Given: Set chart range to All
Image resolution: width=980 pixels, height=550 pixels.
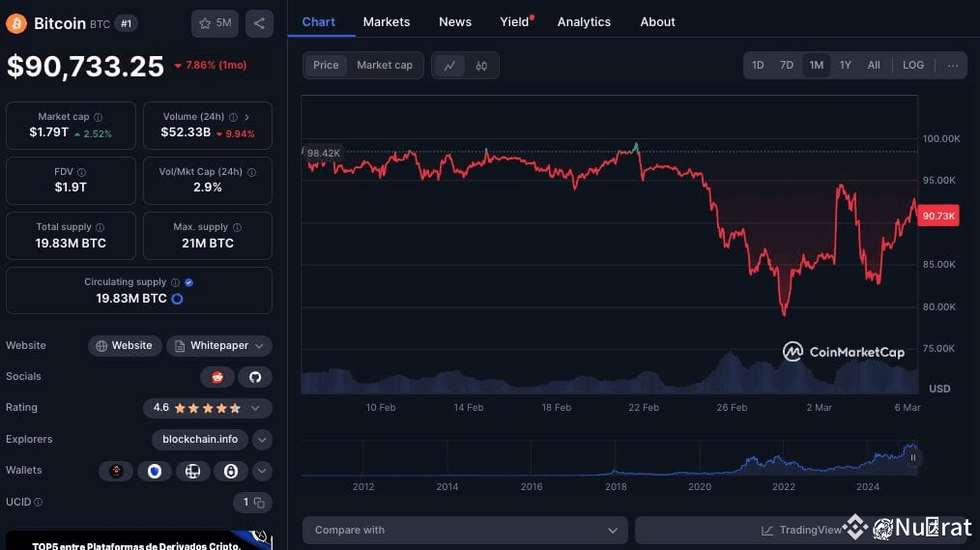Looking at the screenshot, I should [x=874, y=65].
